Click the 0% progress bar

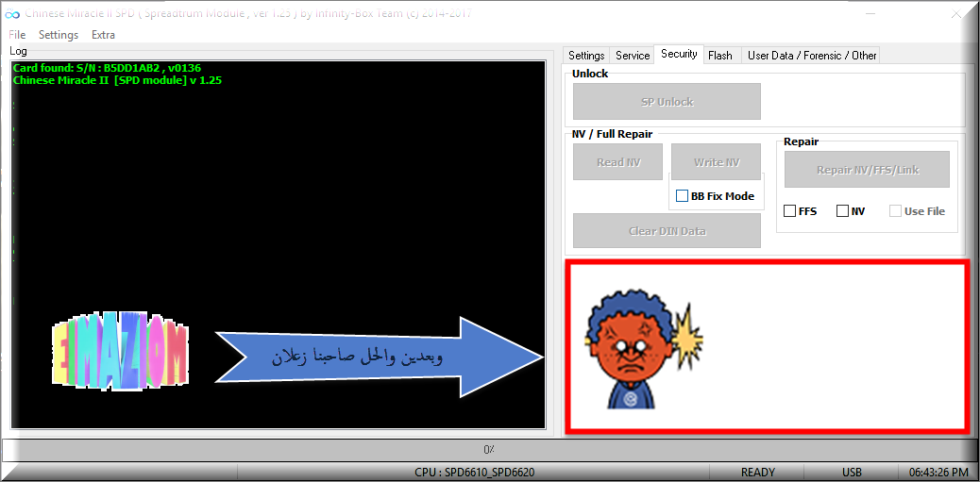489,449
